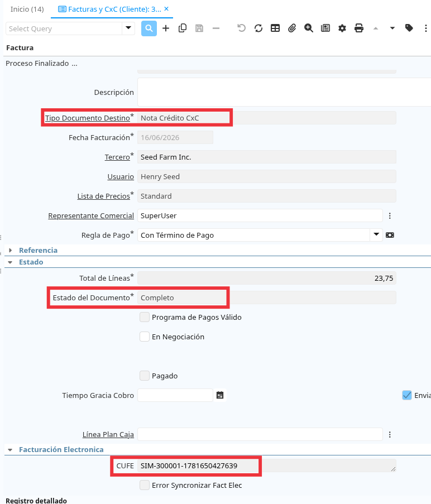The width and height of the screenshot is (431, 504).
Task: Open calendar picker for Tiempo Gracia Cobro
Action: click(x=220, y=395)
